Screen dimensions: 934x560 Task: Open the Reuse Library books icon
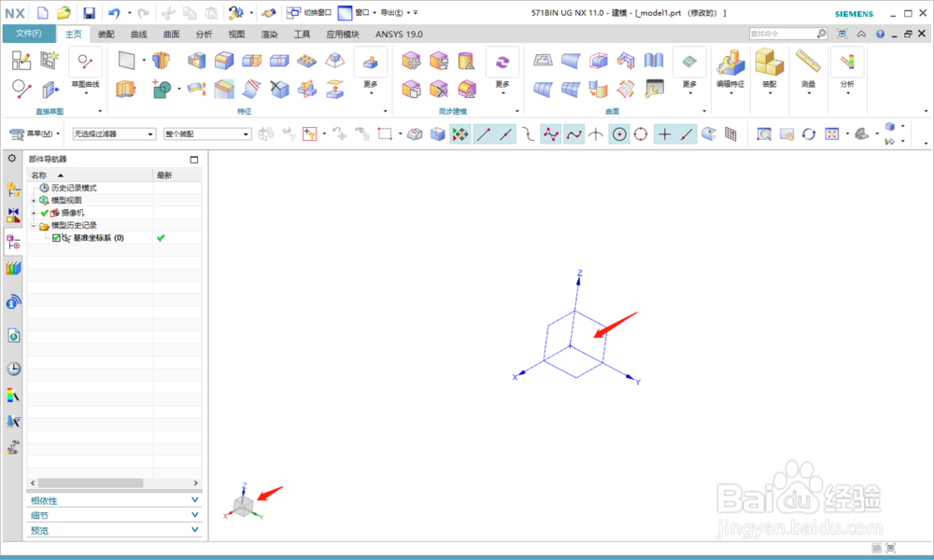(13, 269)
